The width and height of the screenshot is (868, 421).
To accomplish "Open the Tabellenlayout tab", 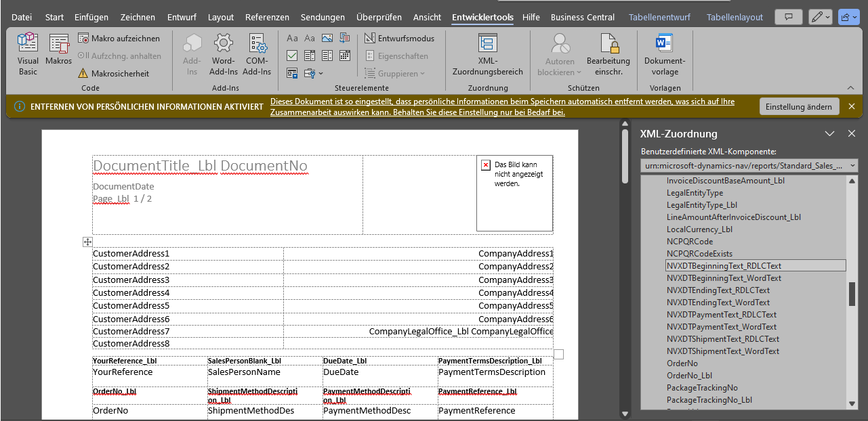I will pyautogui.click(x=735, y=17).
